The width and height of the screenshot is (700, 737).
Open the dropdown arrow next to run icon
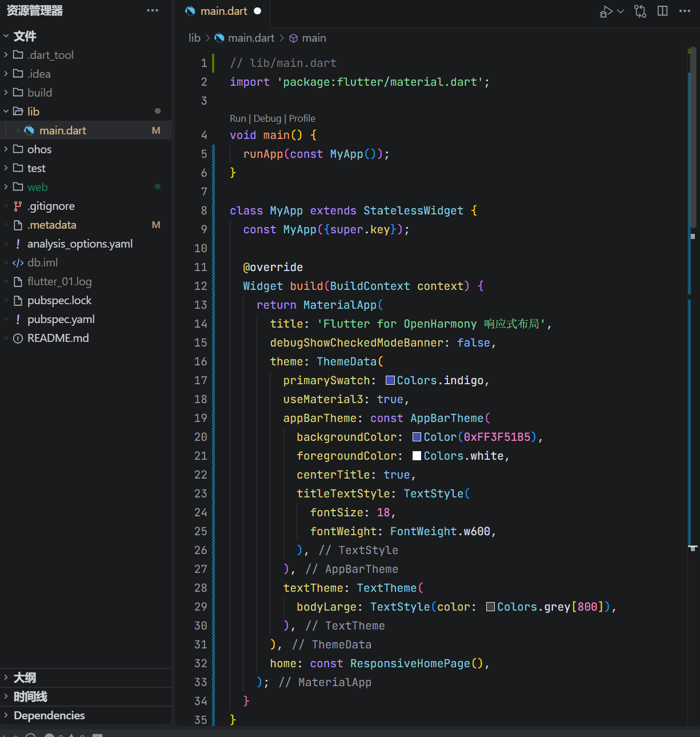coord(621,11)
